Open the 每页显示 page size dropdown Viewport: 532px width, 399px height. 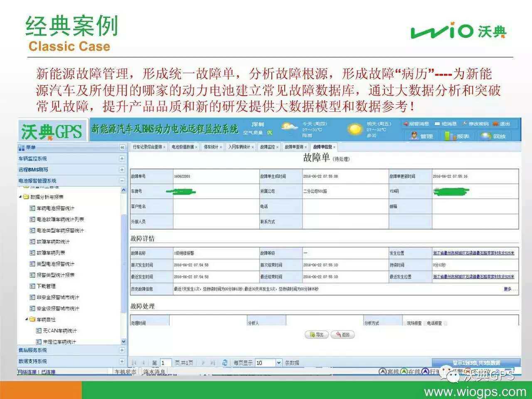pyautogui.click(x=278, y=363)
